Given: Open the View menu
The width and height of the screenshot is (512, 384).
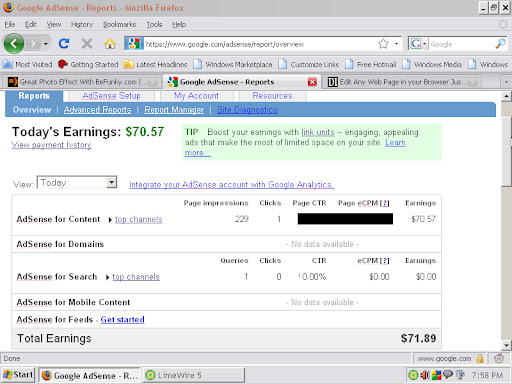Looking at the screenshot, I should tap(54, 24).
